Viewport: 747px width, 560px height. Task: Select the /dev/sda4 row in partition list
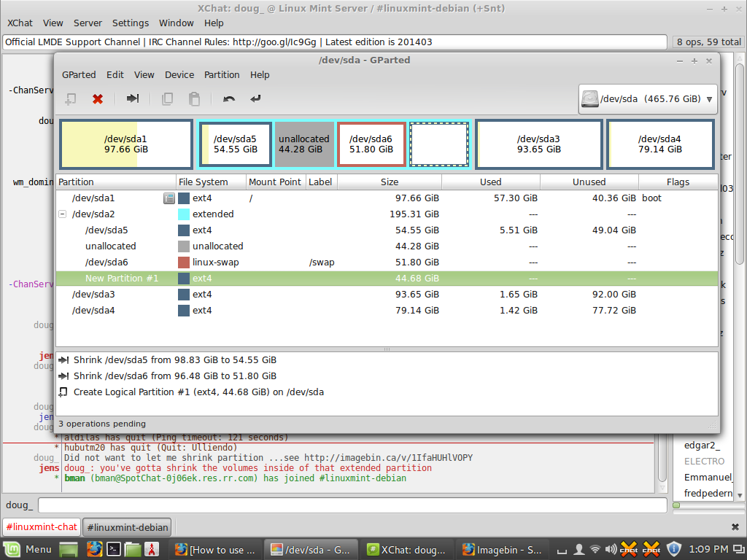point(387,311)
